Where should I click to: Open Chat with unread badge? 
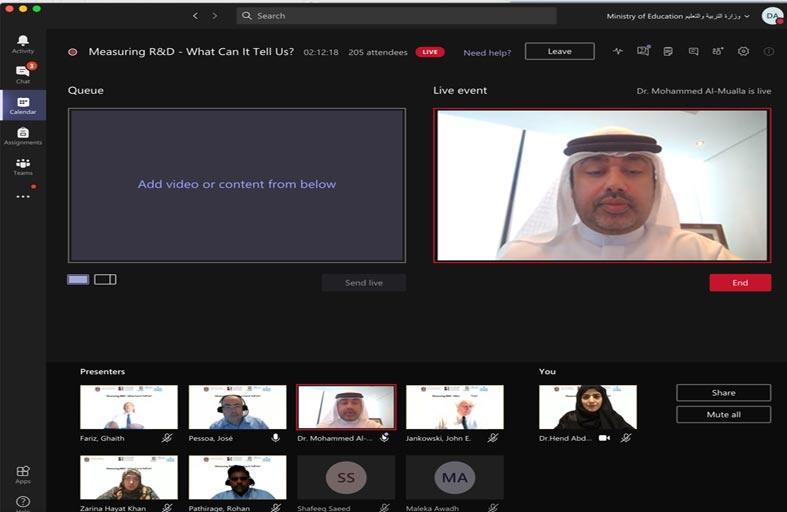tap(22, 73)
